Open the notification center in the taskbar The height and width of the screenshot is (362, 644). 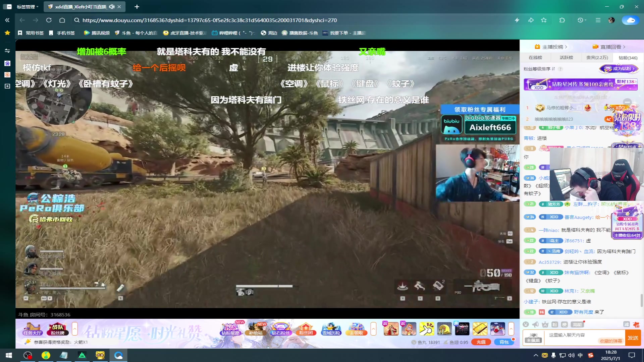[x=632, y=355]
